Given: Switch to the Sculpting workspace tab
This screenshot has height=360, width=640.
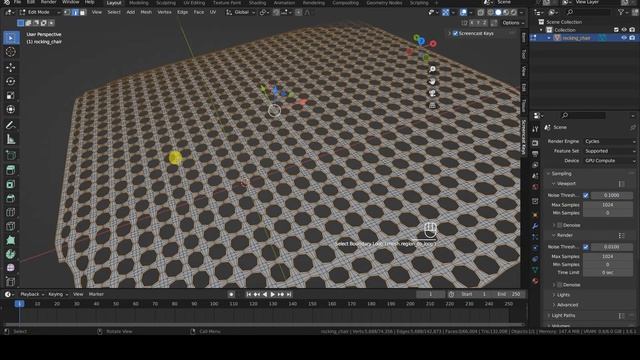Looking at the screenshot, I should 166,3.
